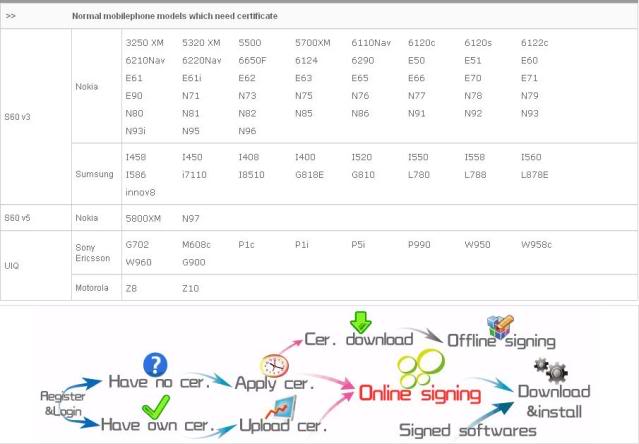Click the colorful cube Offline signing icon

(x=498, y=327)
